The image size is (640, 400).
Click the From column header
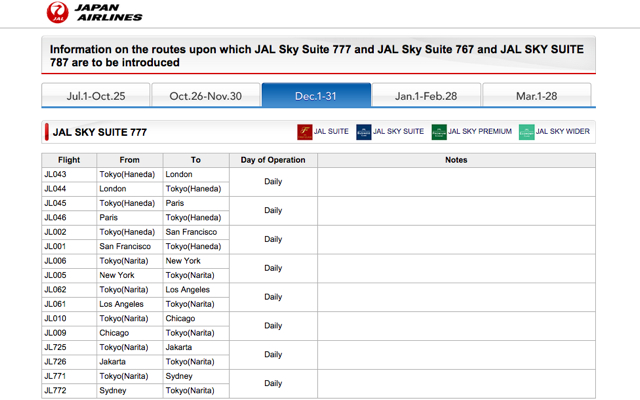coord(129,160)
